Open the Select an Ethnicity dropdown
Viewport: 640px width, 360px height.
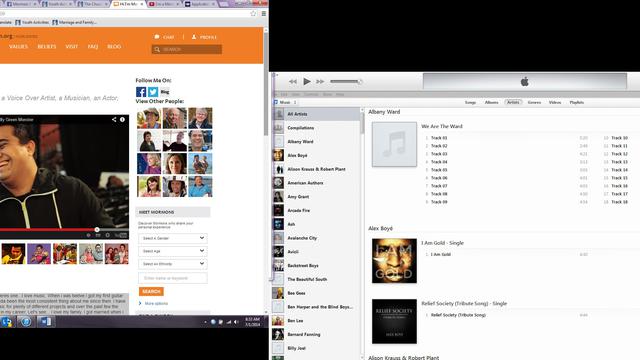[173, 264]
